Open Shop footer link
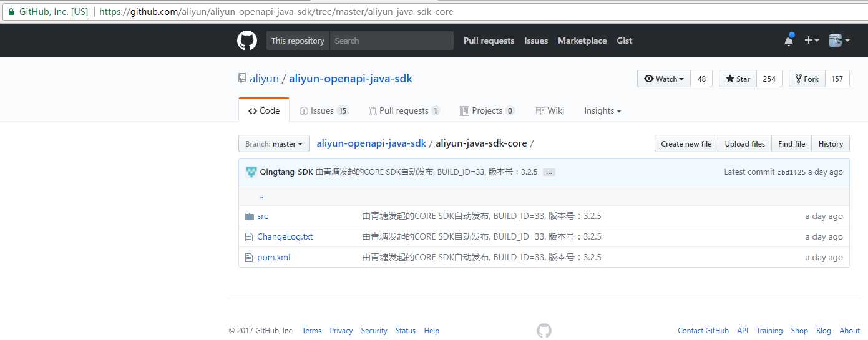The image size is (868, 340). point(799,331)
